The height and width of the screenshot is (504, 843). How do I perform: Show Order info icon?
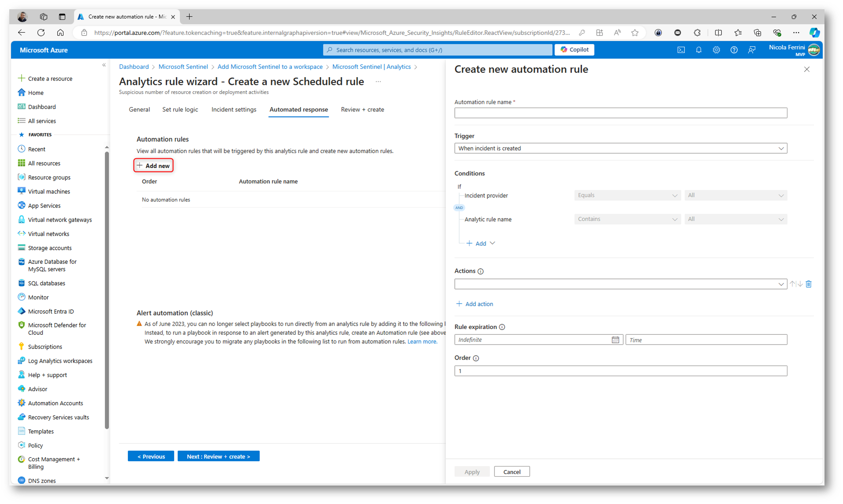476,358
